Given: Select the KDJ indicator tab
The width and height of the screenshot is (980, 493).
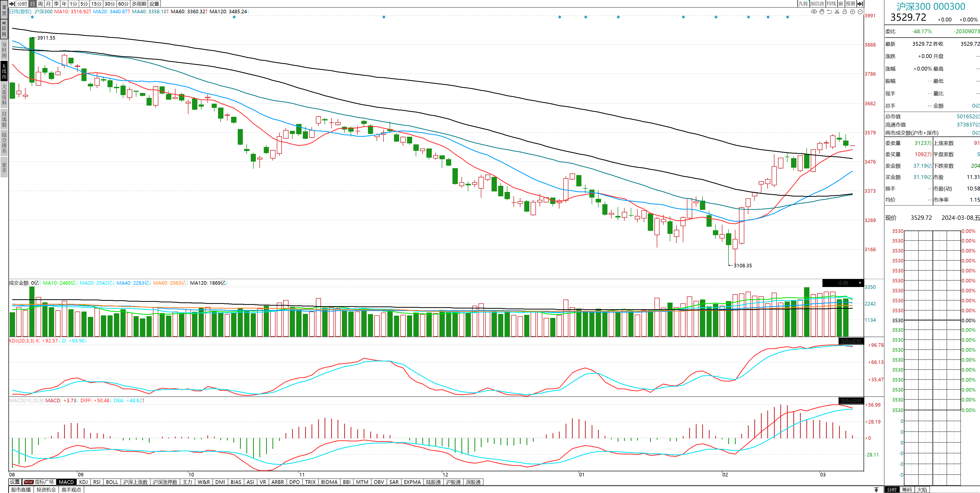Looking at the screenshot, I should coord(83,482).
